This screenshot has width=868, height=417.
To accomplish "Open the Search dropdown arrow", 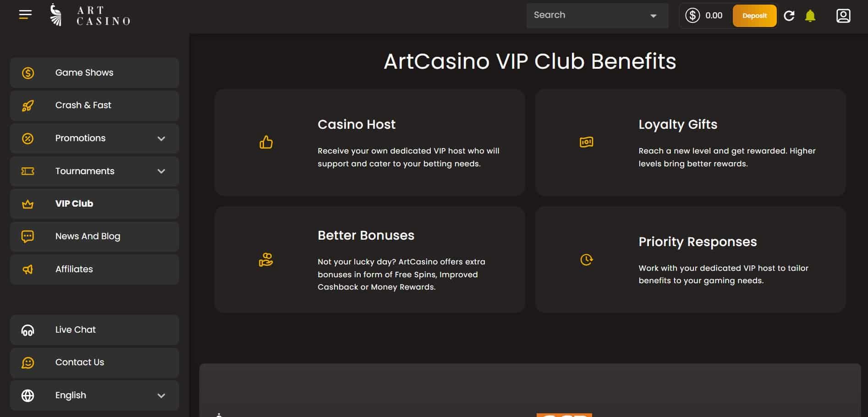I will (x=654, y=16).
